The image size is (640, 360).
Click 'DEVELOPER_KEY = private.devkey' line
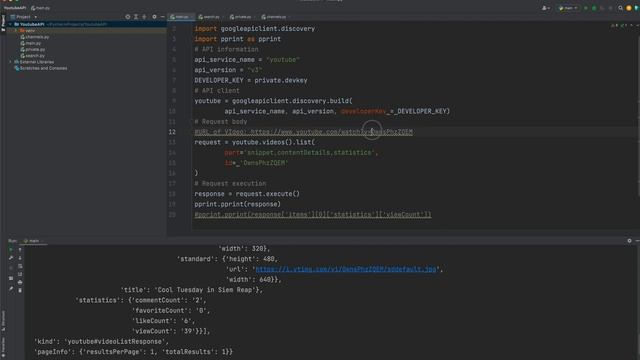(251, 80)
